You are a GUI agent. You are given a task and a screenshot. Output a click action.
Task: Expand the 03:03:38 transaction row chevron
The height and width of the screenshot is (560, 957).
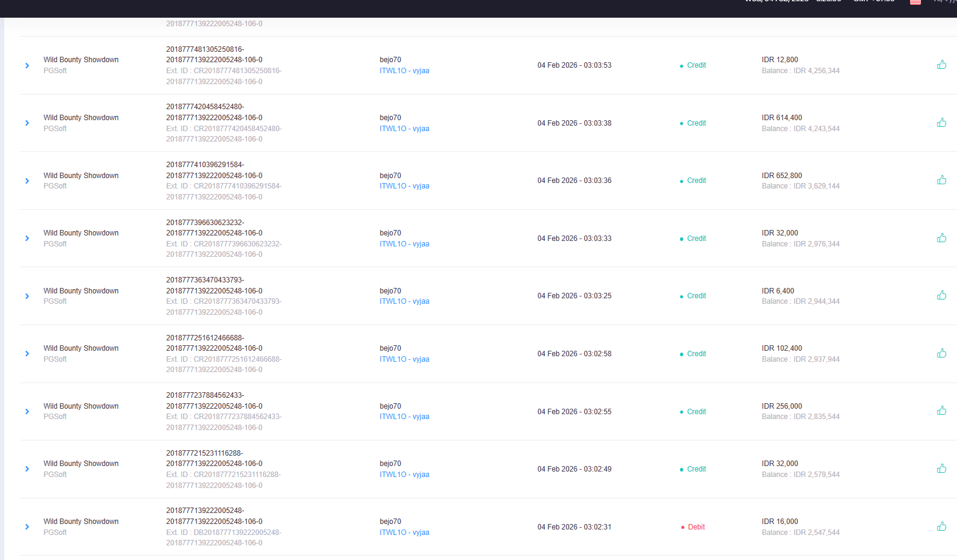(x=27, y=123)
